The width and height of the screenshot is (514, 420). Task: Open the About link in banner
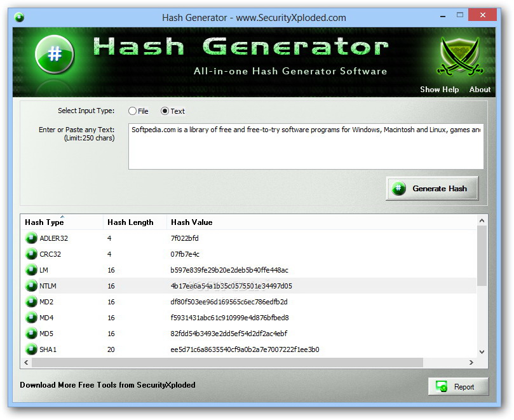tap(480, 90)
